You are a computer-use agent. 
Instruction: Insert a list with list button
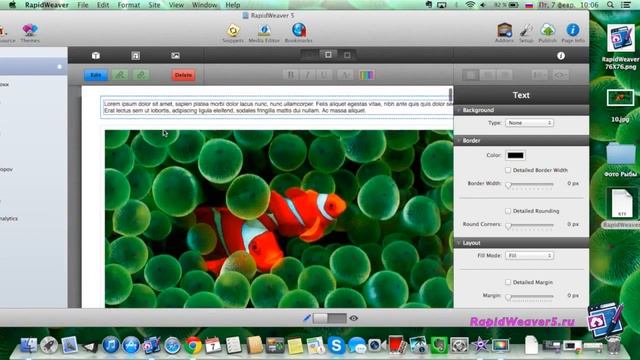pyautogui.click(x=540, y=75)
